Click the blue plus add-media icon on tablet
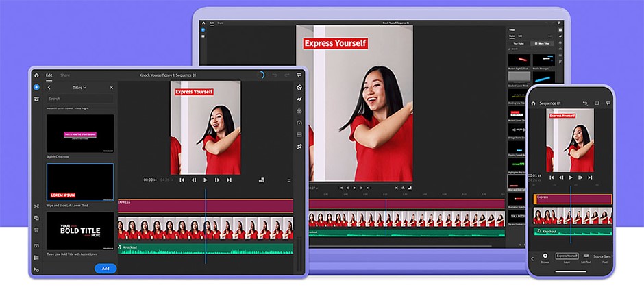The height and width of the screenshot is (307, 644). point(36,87)
